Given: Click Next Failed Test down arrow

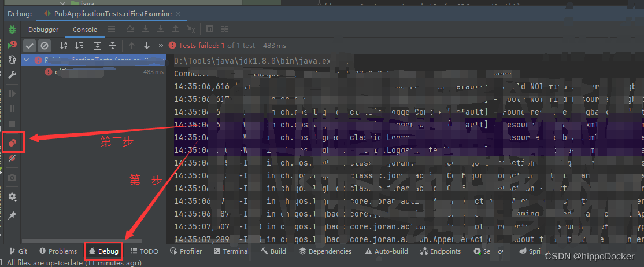Looking at the screenshot, I should coord(147,46).
